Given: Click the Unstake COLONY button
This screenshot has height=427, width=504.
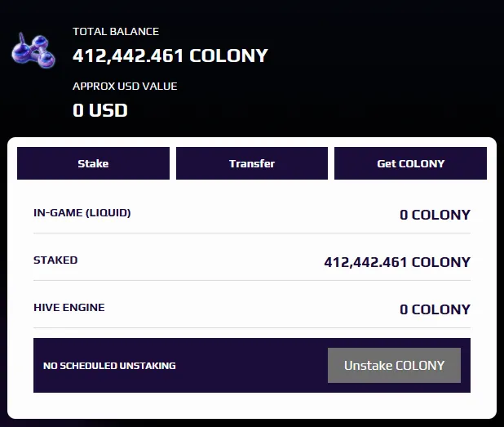Looking at the screenshot, I should pos(394,365).
